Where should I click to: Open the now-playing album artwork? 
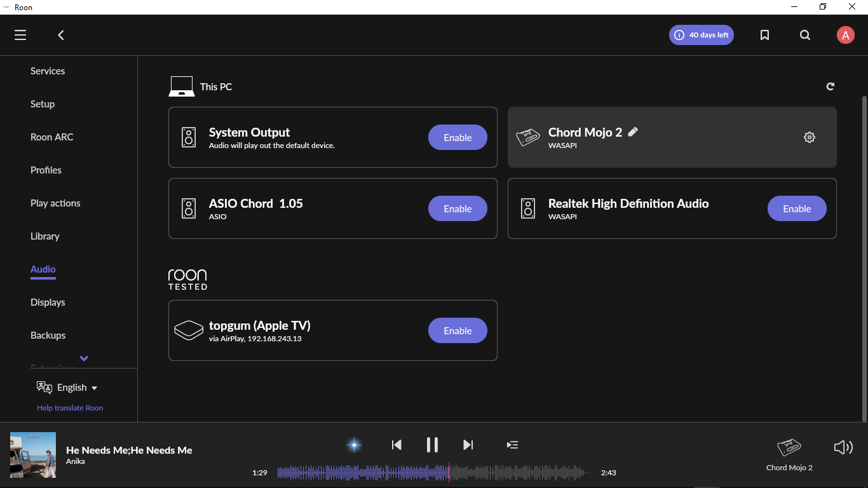[33, 455]
